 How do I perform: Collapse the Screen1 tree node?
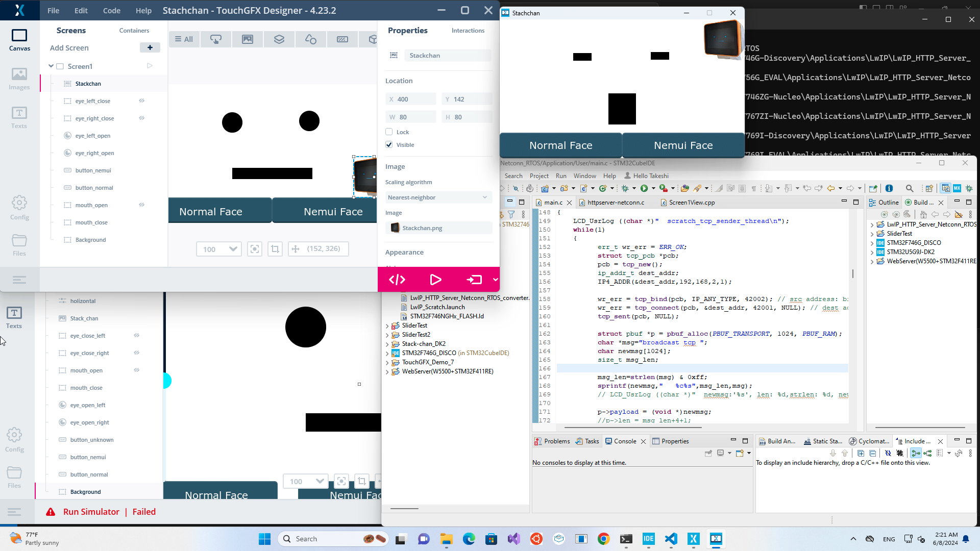coord(51,66)
